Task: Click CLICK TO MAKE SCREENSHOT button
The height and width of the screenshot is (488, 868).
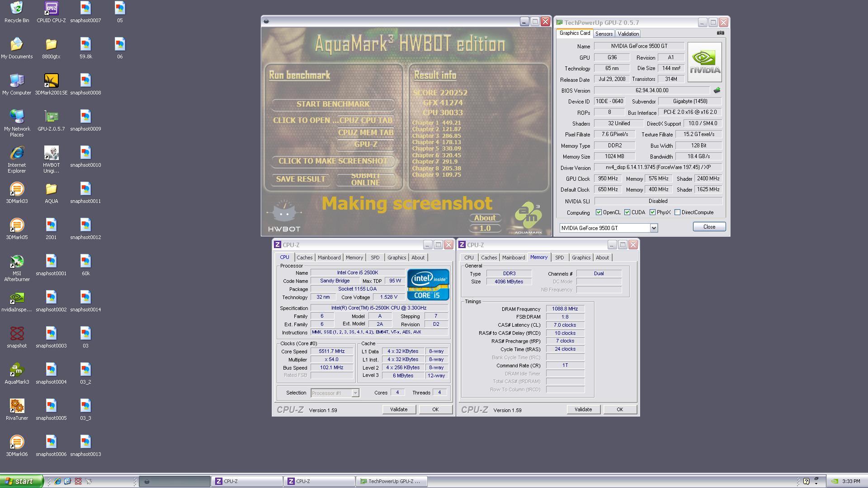Action: coord(333,161)
